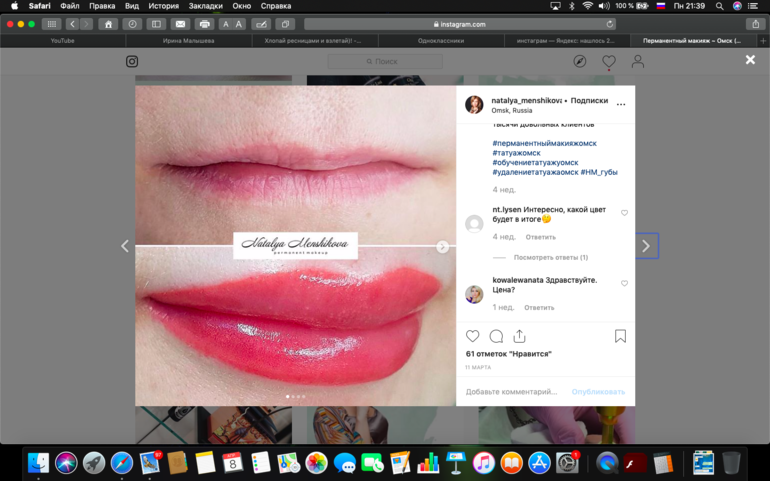This screenshot has width=770, height=481.
Task: Share the post via share icon
Action: tap(519, 336)
